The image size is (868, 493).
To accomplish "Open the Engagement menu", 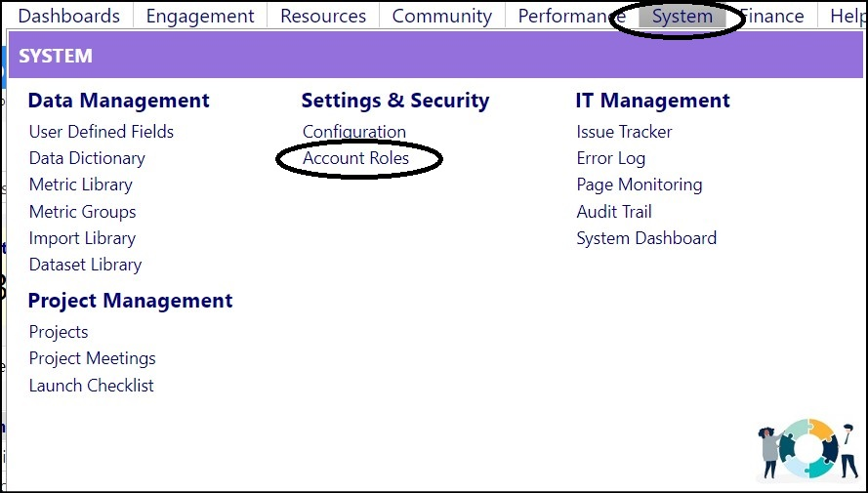I will pos(200,16).
